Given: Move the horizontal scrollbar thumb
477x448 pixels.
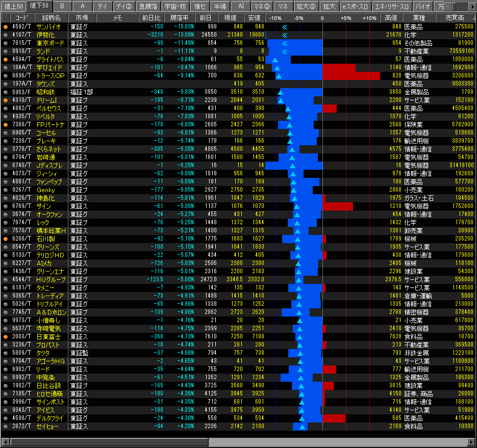Looking at the screenshot, I should tap(109, 442).
